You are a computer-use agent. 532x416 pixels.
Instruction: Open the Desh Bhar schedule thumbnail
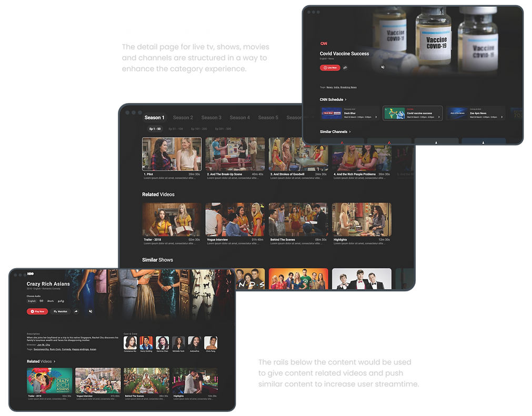pyautogui.click(x=332, y=113)
